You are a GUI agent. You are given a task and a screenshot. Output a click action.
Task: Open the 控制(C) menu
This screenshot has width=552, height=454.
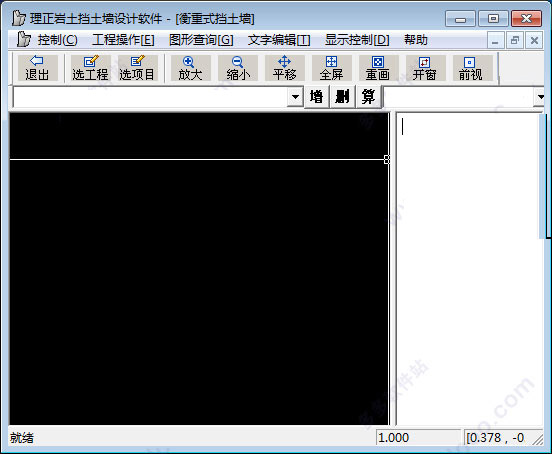[57, 40]
